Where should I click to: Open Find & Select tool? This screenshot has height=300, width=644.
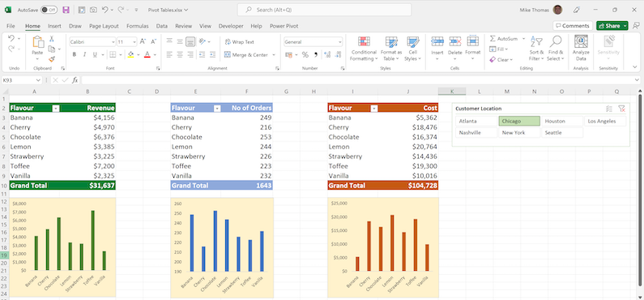point(556,49)
